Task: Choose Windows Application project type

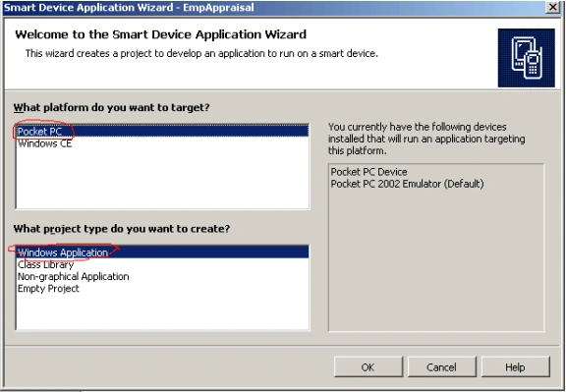Action: [162, 252]
